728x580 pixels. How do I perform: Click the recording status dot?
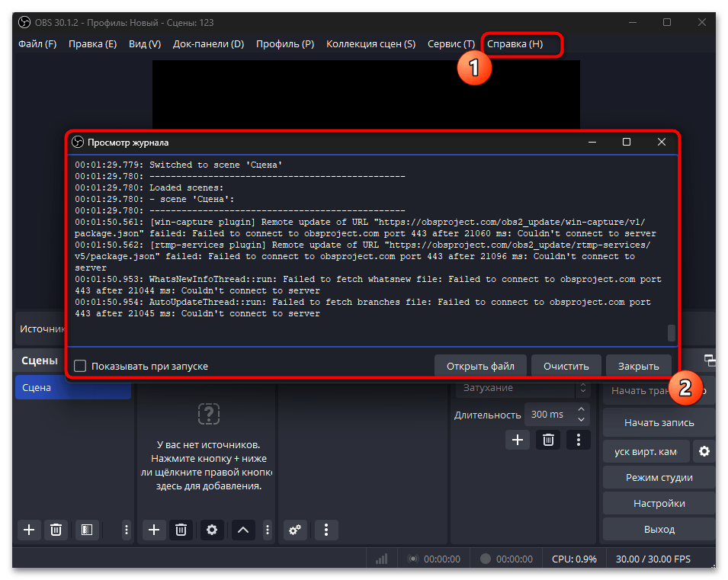485,559
